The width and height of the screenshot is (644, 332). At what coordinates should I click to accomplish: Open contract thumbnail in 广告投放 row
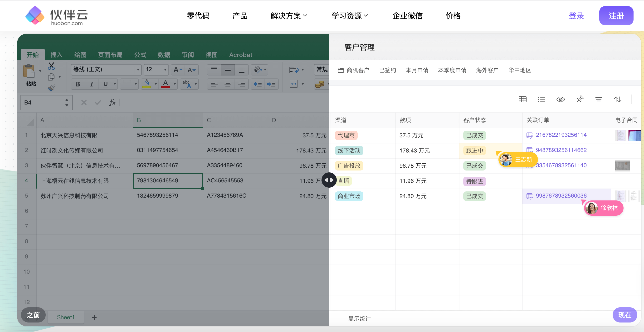pyautogui.click(x=623, y=166)
